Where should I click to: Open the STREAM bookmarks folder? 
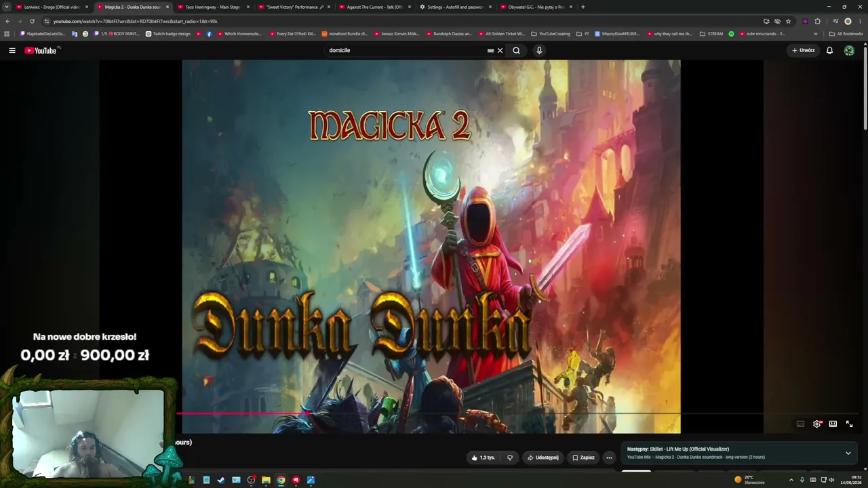(x=711, y=34)
